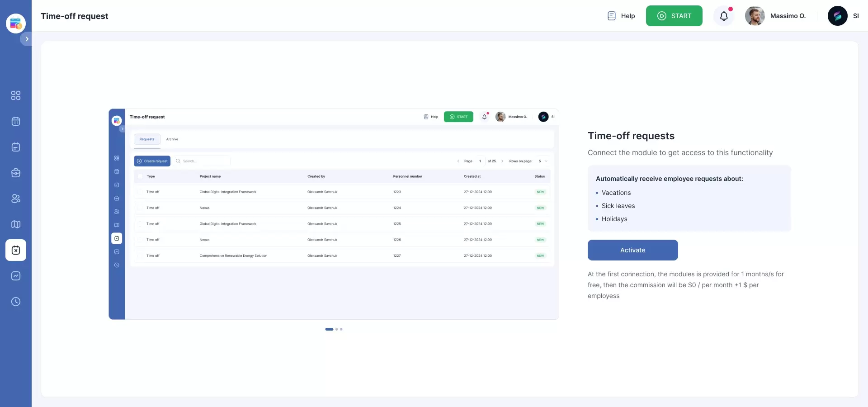
Task: Open the map icon in sidebar
Action: click(16, 224)
